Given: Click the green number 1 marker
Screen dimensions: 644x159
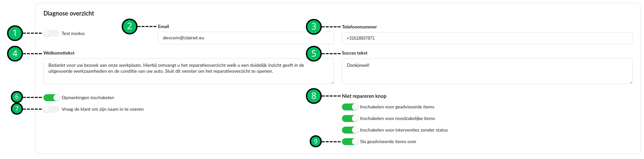Looking at the screenshot, I should click(15, 33).
